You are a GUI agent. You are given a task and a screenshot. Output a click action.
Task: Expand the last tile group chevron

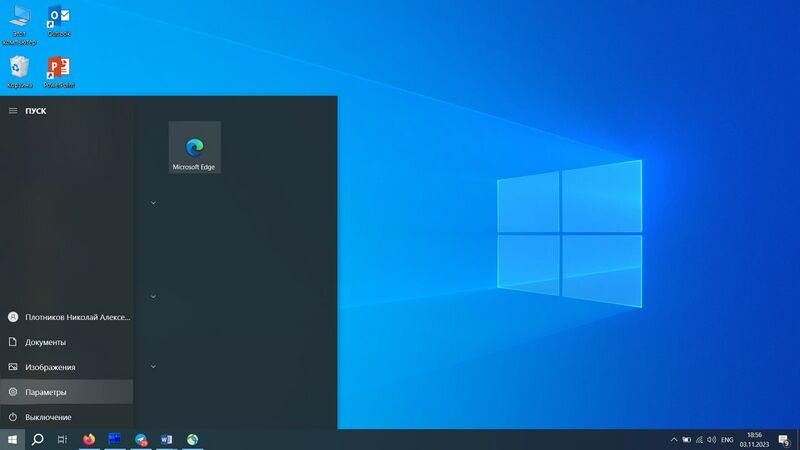coord(153,366)
